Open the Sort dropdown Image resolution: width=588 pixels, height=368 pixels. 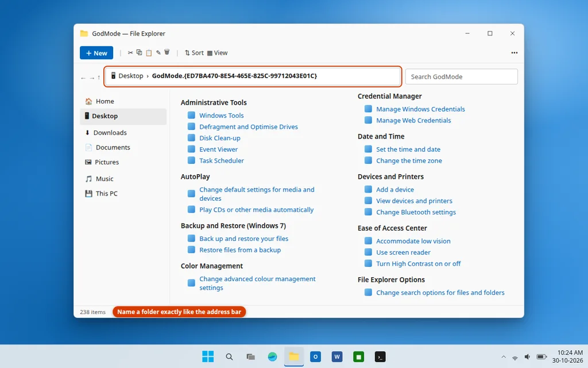click(194, 53)
